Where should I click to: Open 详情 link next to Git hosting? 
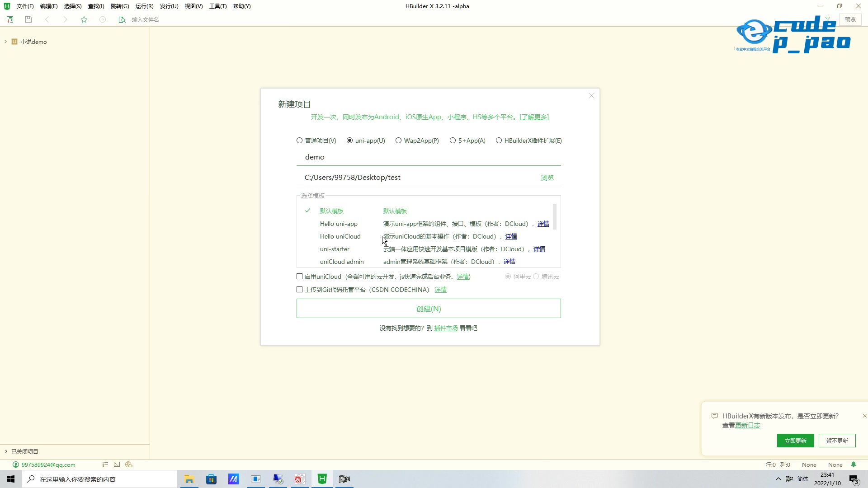440,290
